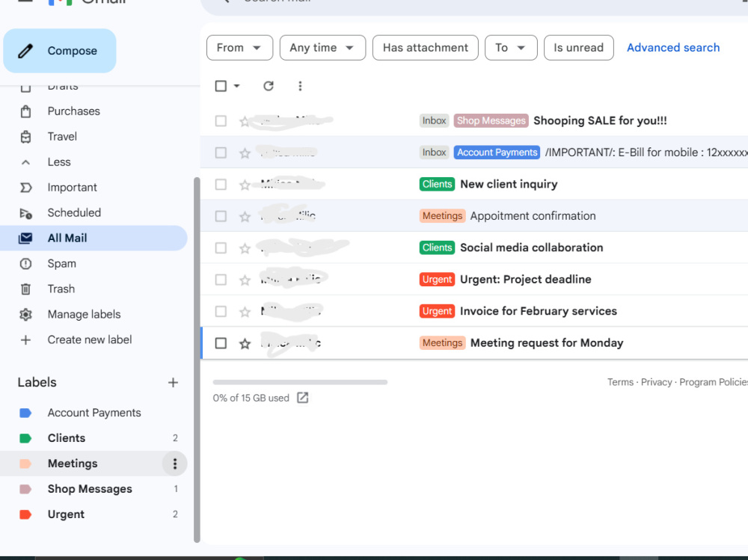Add a label with Labels plus icon
Viewport: 748px width, 560px height.
[x=174, y=383]
